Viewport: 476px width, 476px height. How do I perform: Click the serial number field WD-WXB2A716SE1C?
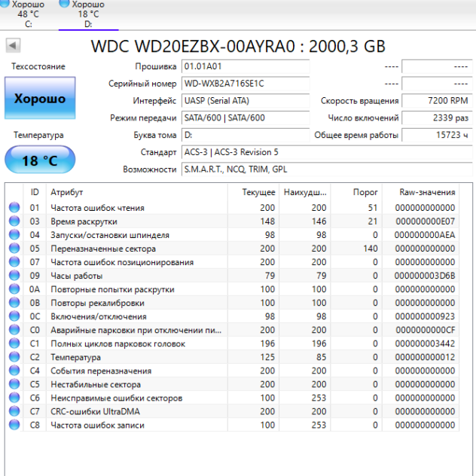(246, 84)
